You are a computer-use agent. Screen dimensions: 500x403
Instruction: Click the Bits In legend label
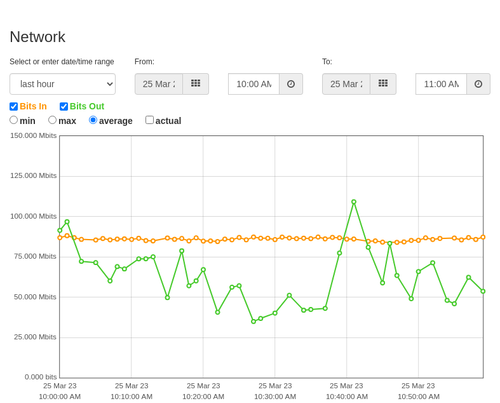[33, 106]
